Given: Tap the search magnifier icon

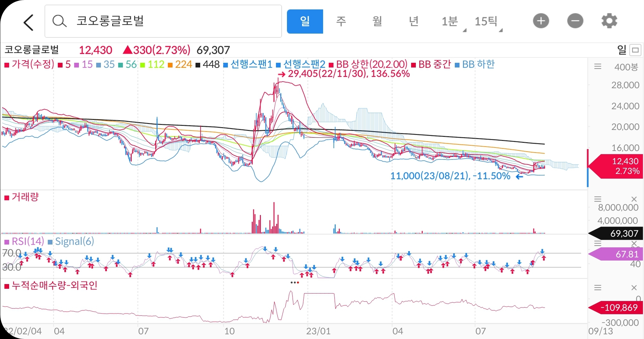Looking at the screenshot, I should pyautogui.click(x=59, y=21).
